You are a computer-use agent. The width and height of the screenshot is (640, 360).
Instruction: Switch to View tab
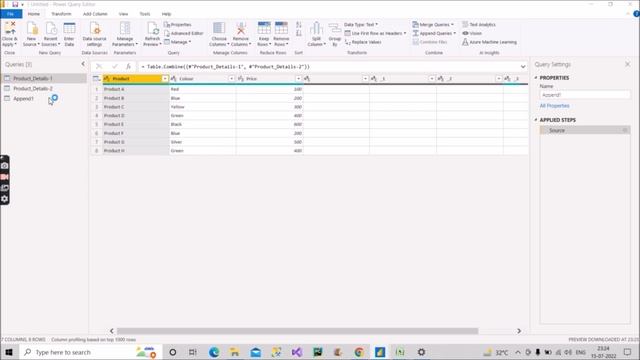[123, 14]
